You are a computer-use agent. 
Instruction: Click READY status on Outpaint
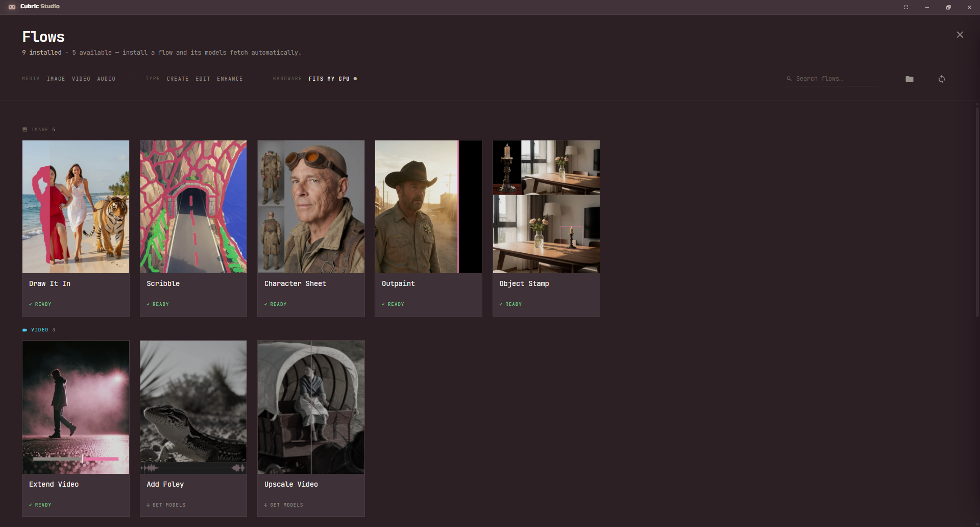pos(393,304)
